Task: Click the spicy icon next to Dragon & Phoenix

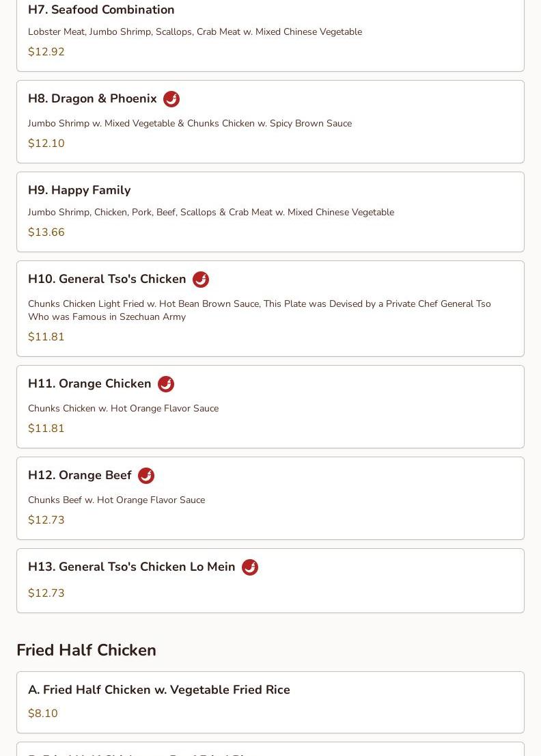Action: (x=171, y=99)
